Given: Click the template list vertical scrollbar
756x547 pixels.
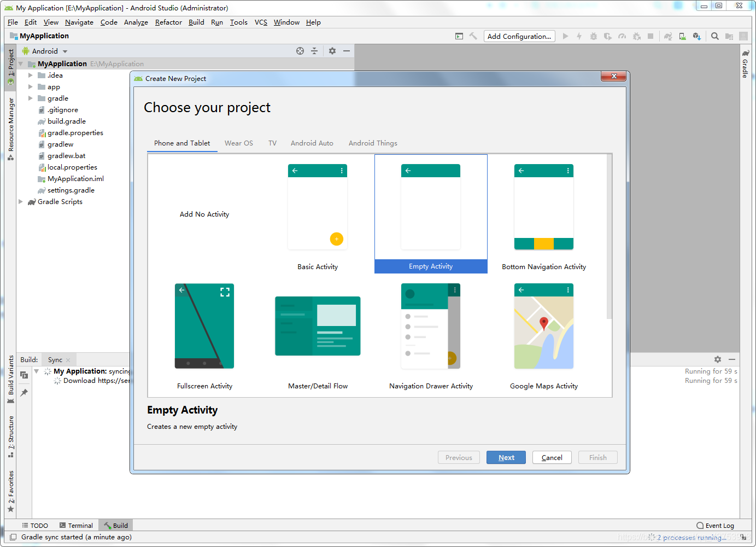Looking at the screenshot, I should pyautogui.click(x=609, y=236).
